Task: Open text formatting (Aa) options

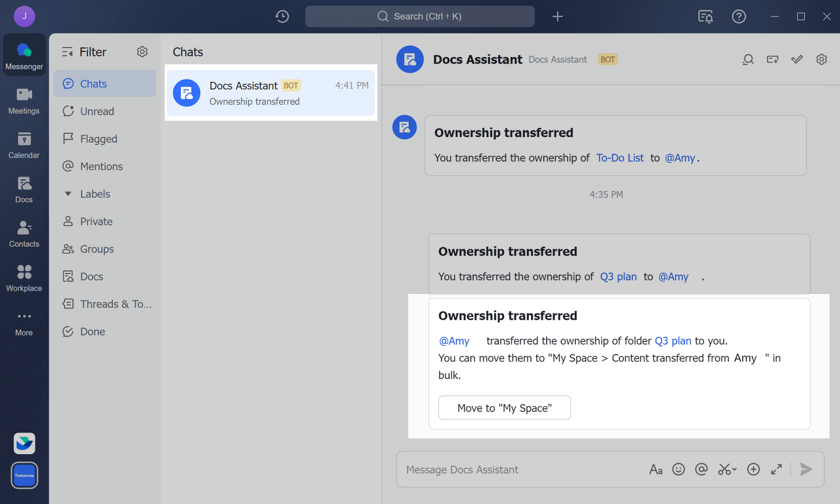Action: click(656, 469)
